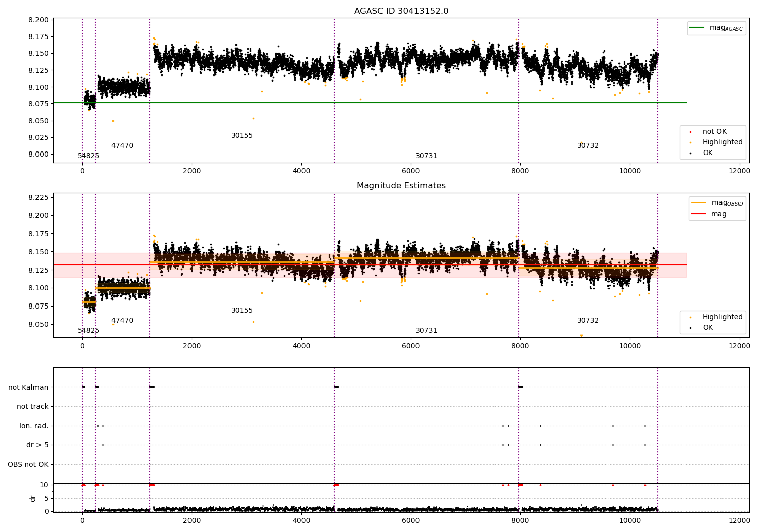Click the 'Ion. rad.' row label
Image resolution: width=760 pixels, height=532 pixels.
pos(34,426)
